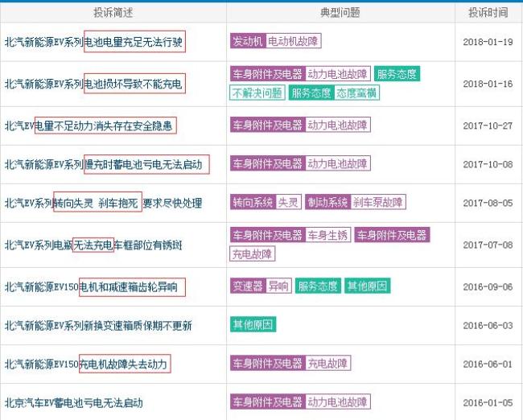This screenshot has width=523, height=420.
Task: Click 动力电池故障 tag in 2016-01-05 row
Action: pos(338,401)
